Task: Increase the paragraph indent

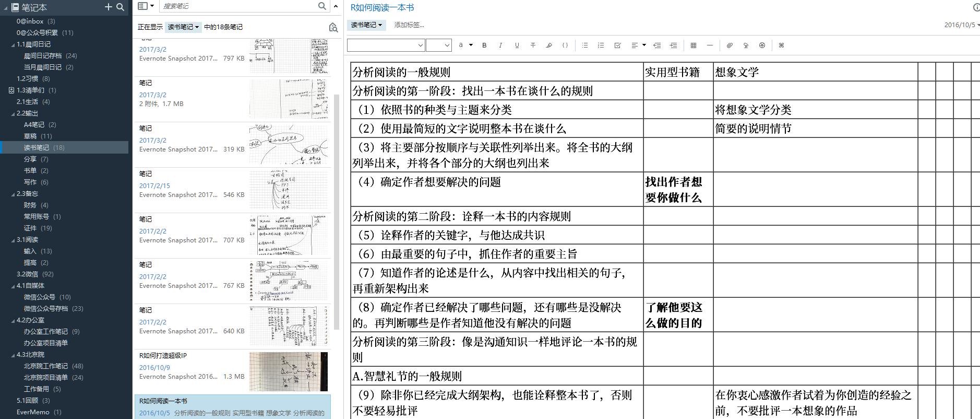Action: tap(674, 45)
